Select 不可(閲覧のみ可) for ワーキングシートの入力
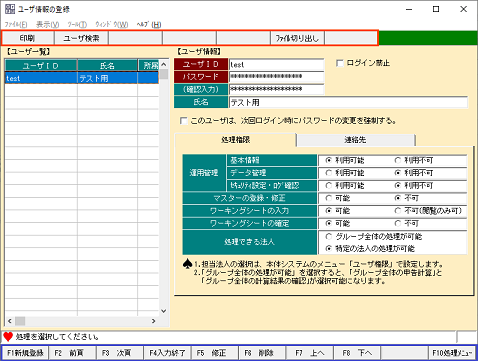The width and height of the screenshot is (478, 361). click(398, 211)
